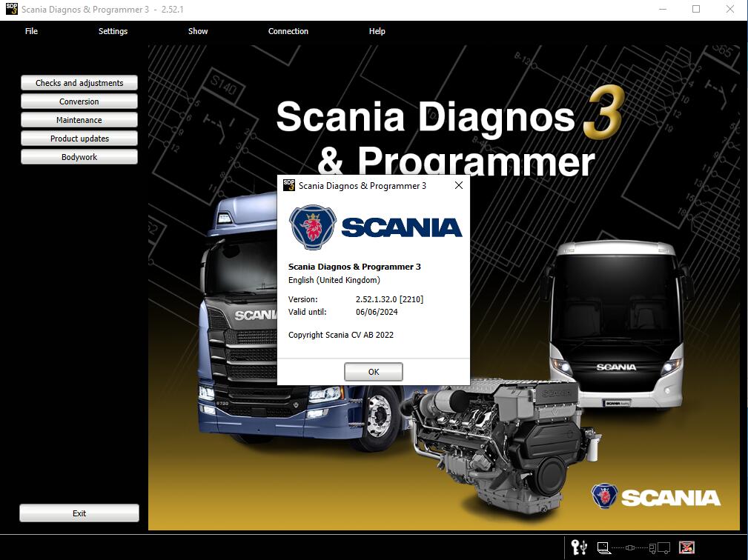This screenshot has width=748, height=560.
Task: Open the Help menu
Action: click(377, 31)
